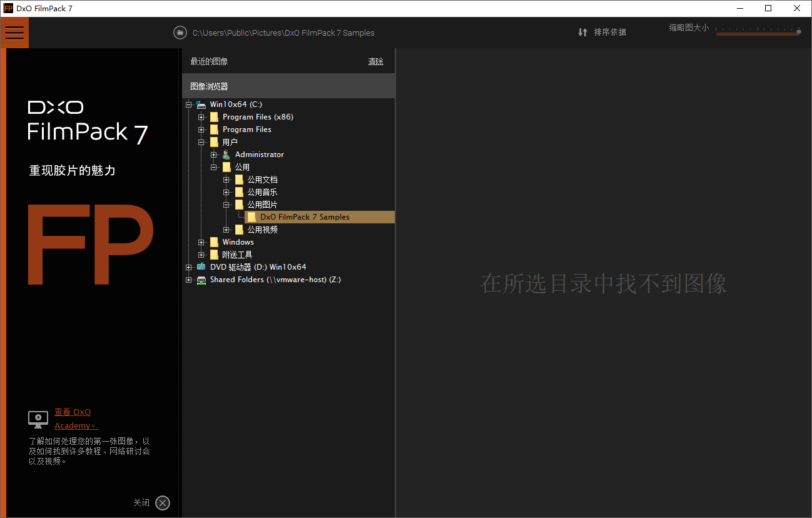Click the DVD drive icon

click(201, 267)
